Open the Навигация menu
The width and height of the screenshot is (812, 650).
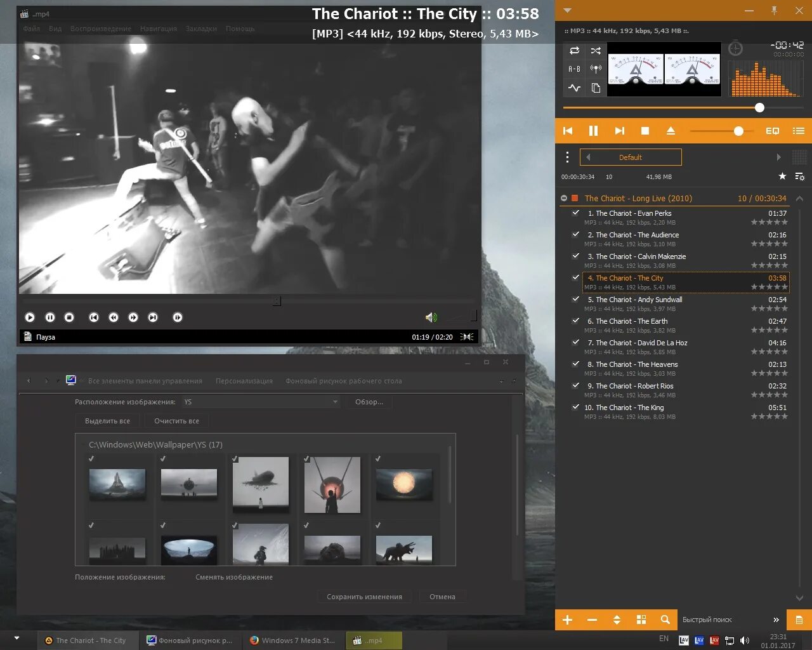pyautogui.click(x=159, y=29)
